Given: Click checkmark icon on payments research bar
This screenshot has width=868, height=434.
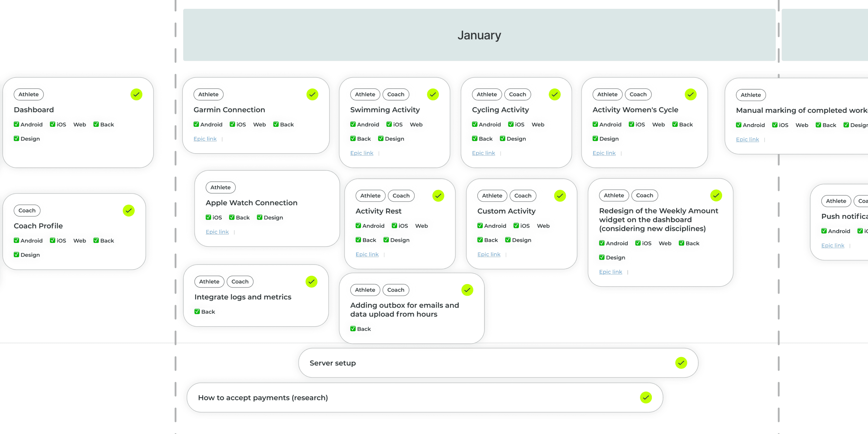Looking at the screenshot, I should pos(646,398).
